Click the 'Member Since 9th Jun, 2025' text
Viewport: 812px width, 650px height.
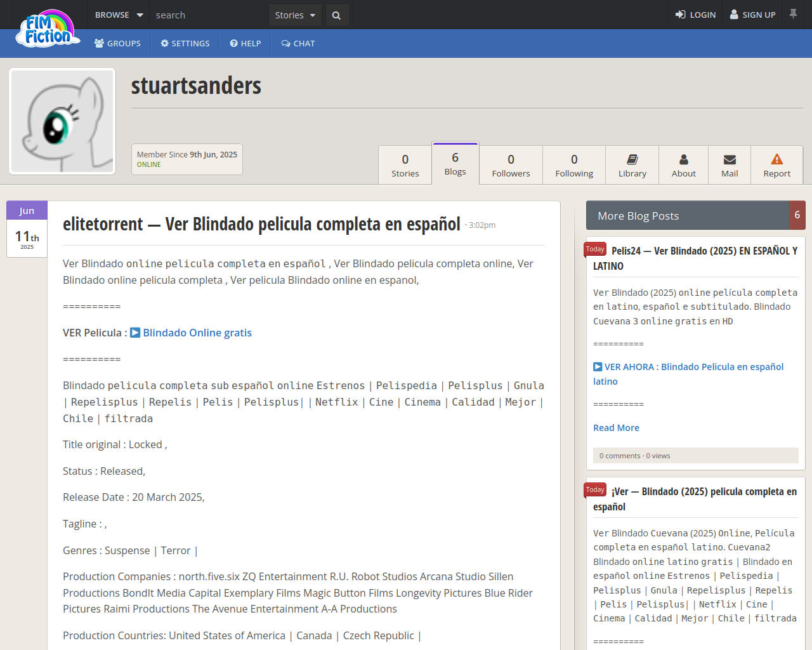point(187,154)
